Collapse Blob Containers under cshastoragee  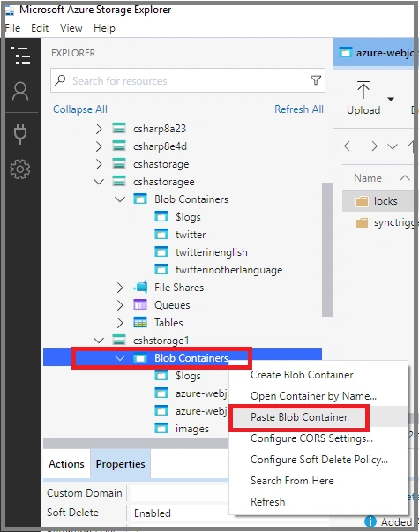120,199
